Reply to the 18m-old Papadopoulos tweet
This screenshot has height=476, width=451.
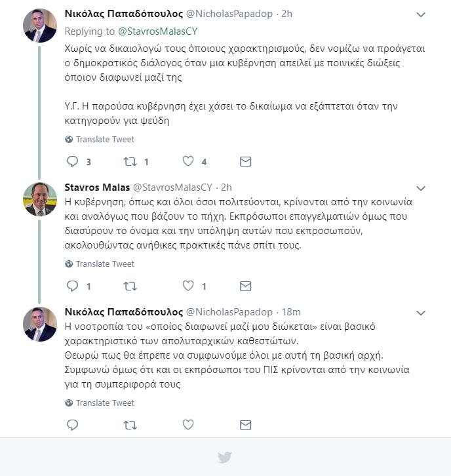click(x=73, y=425)
